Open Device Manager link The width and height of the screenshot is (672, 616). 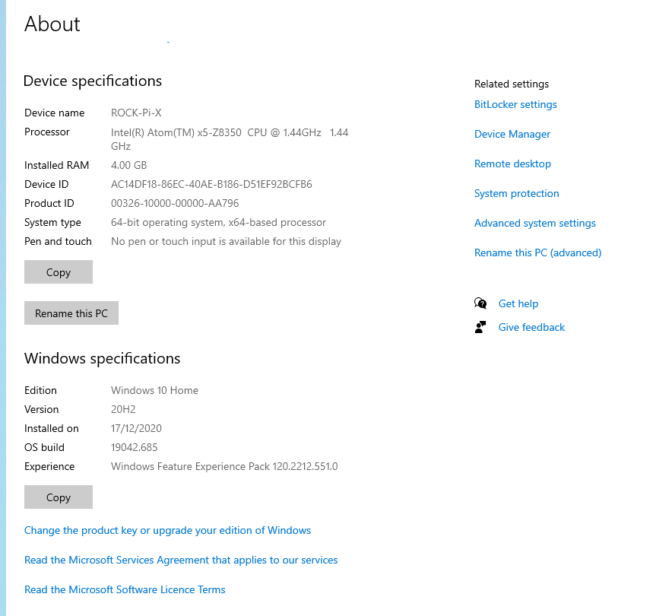point(512,134)
